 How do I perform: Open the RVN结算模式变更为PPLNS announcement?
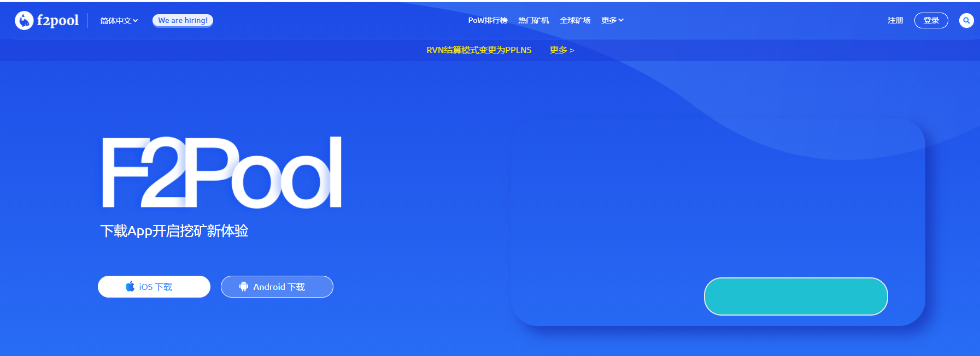tap(479, 50)
